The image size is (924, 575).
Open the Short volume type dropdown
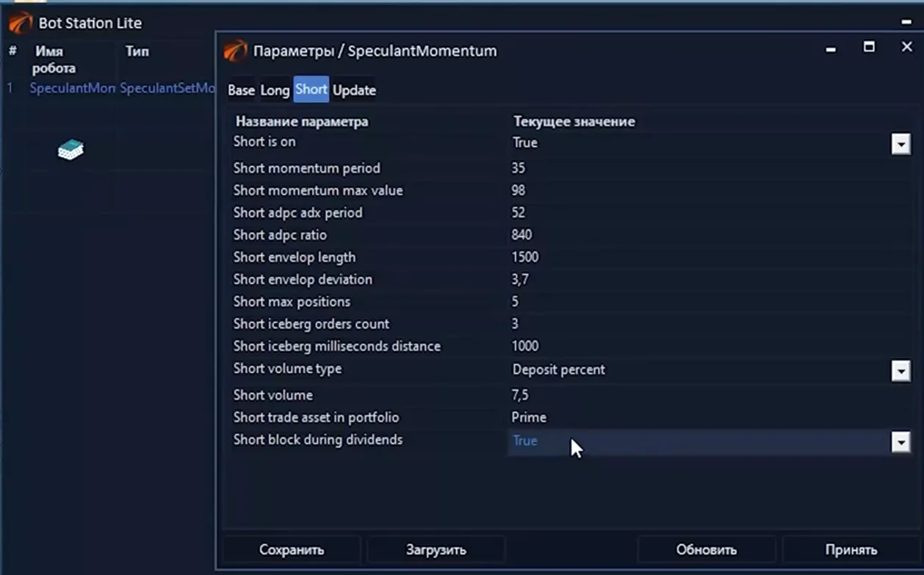click(900, 371)
